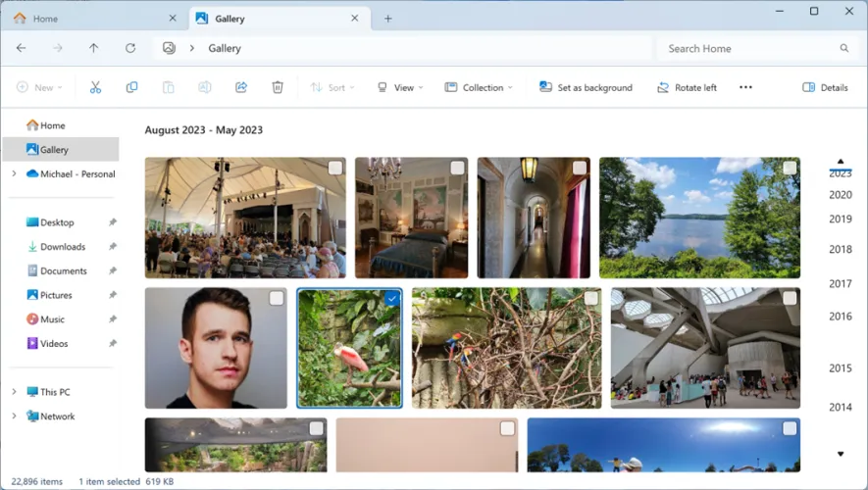Viewport: 868px width, 490px height.
Task: Go up one folder level
Action: [x=94, y=48]
